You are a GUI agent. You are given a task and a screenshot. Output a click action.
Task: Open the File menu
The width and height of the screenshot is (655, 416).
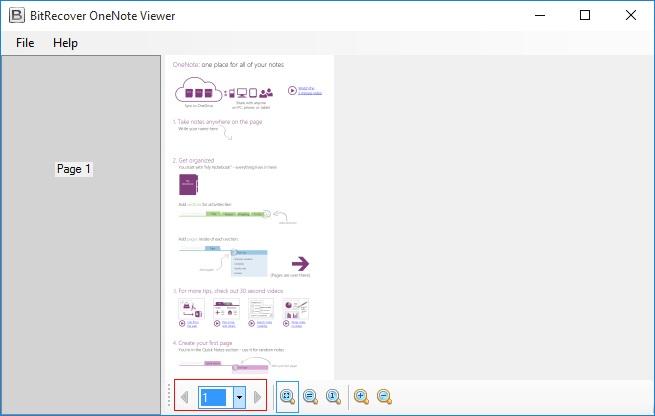(25, 43)
